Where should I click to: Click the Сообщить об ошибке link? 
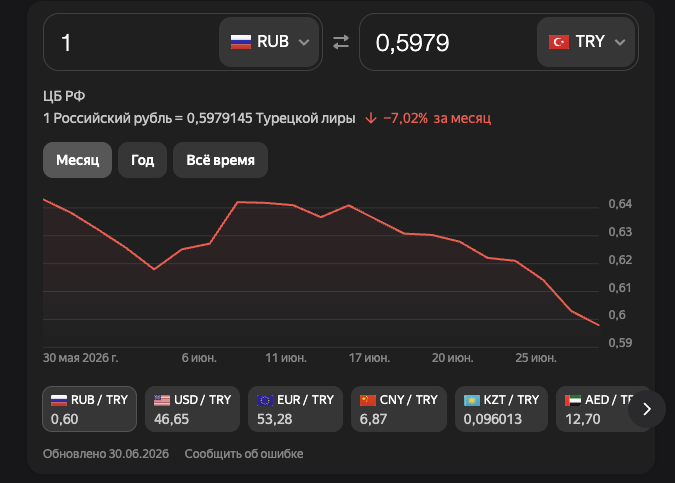point(244,454)
